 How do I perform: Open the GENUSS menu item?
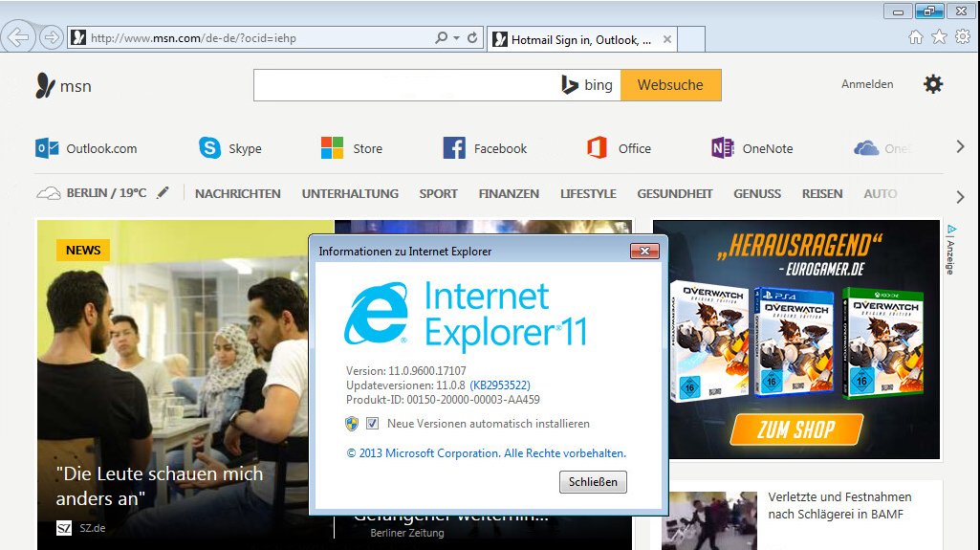pos(757,194)
